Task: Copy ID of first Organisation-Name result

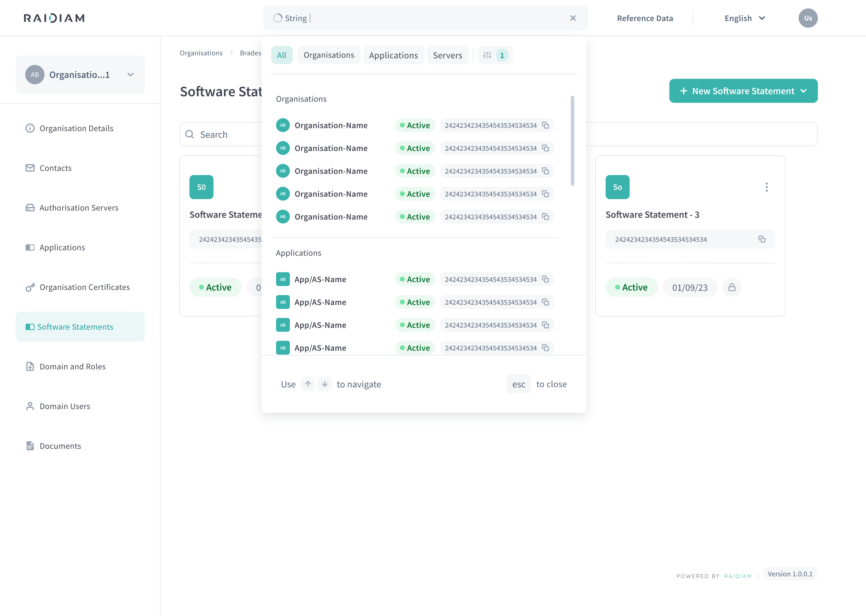Action: pos(546,125)
